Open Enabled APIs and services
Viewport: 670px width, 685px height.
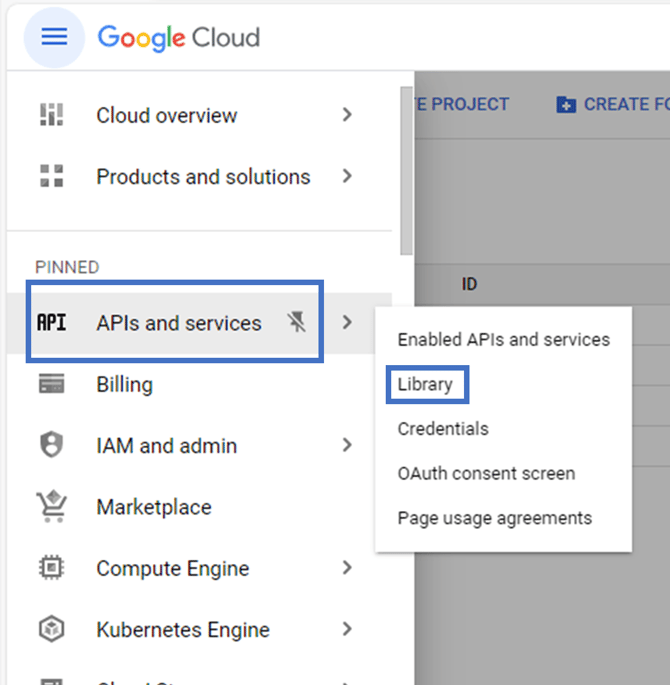(503, 339)
